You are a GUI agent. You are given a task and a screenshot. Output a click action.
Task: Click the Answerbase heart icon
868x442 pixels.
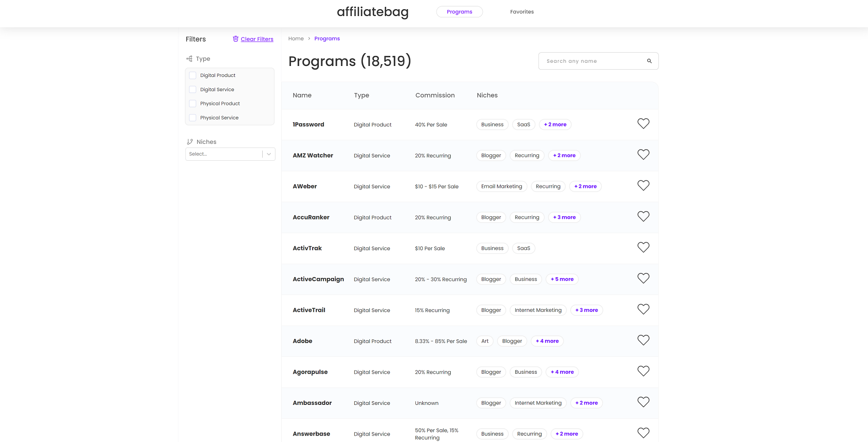point(643,433)
